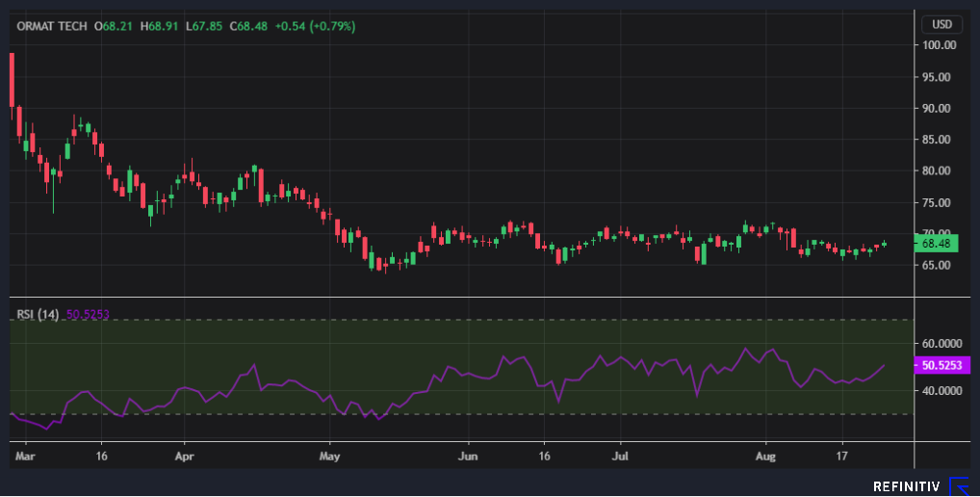Click the purple 50.5253 RSI axis tag
Viewport: 980px width, 497px height.
tap(941, 365)
